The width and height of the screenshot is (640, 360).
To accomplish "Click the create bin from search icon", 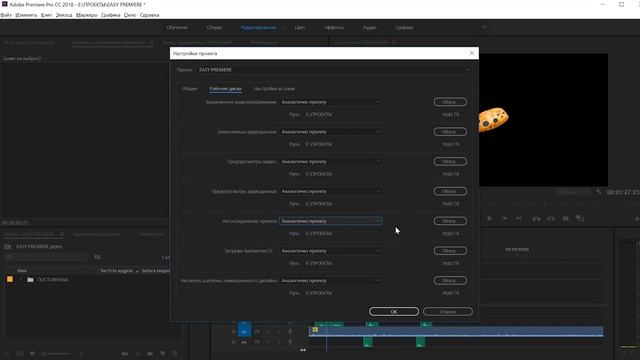I will (97, 257).
